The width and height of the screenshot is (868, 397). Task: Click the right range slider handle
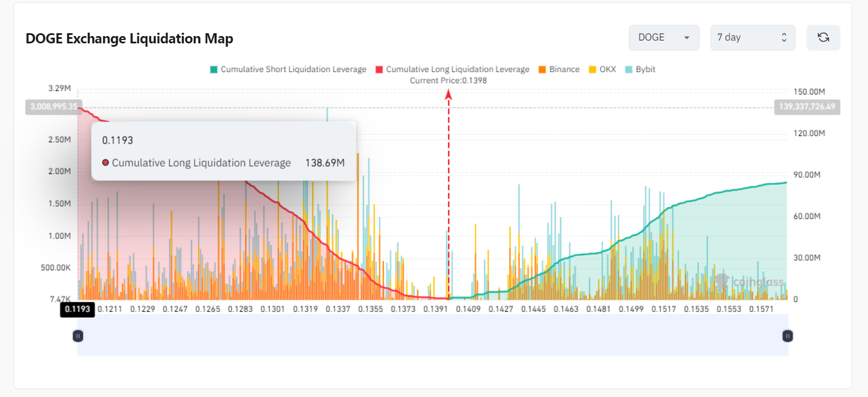pyautogui.click(x=787, y=336)
